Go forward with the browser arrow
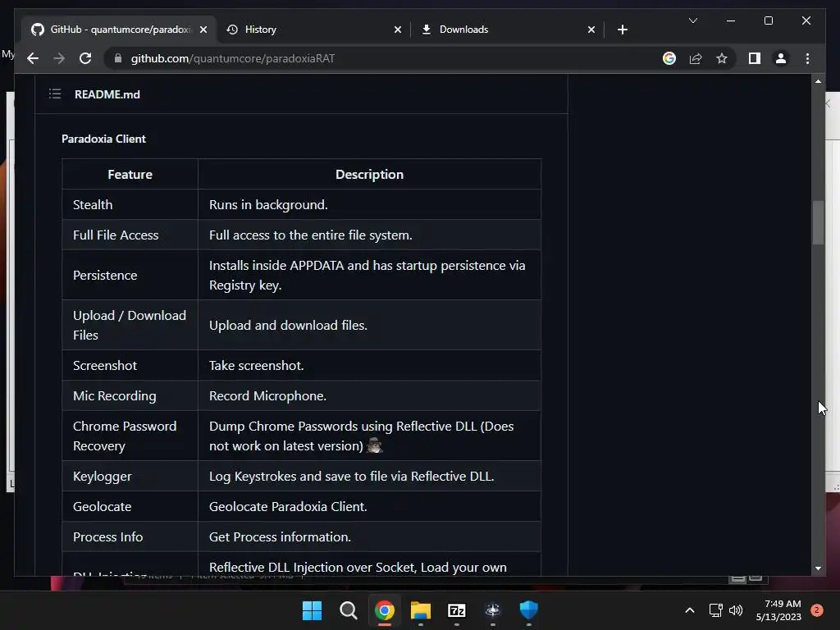The image size is (840, 630). point(59,58)
